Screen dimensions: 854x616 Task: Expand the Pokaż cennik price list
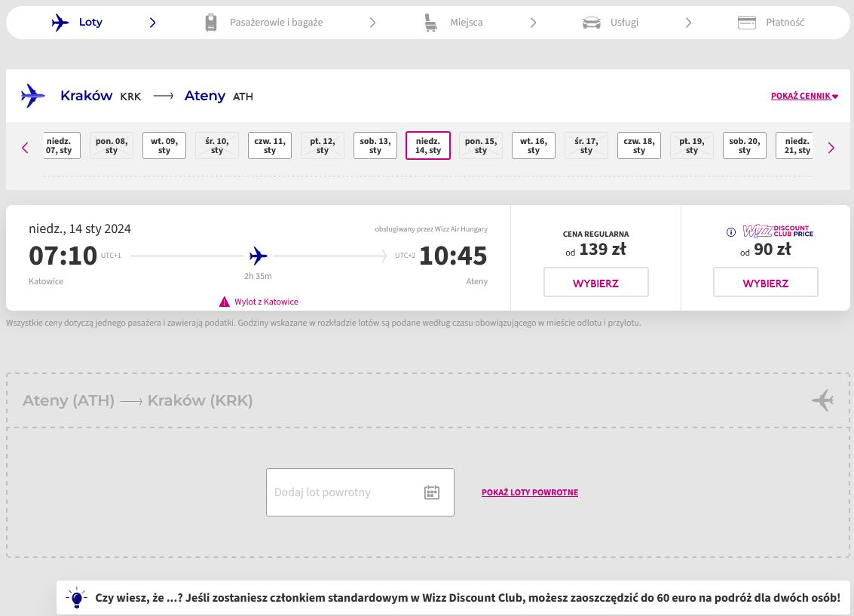tap(803, 97)
